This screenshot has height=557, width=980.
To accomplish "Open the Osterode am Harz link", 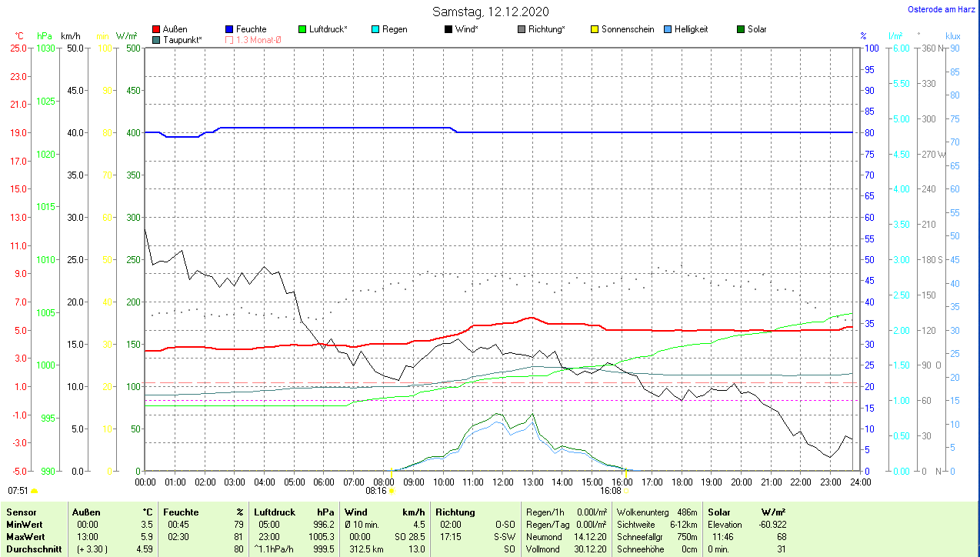I will (x=942, y=9).
